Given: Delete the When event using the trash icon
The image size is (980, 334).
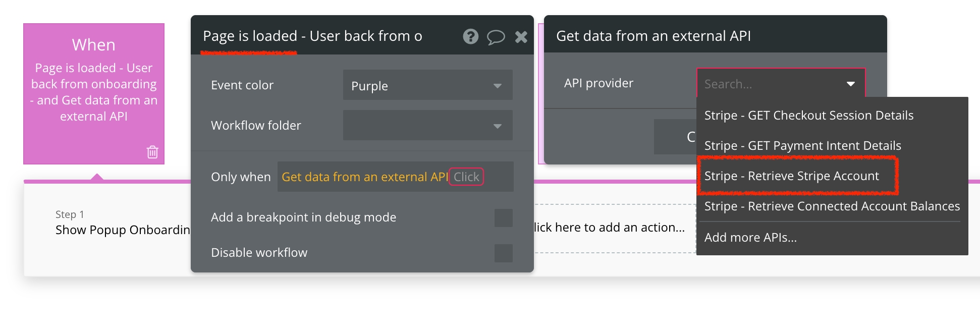Looking at the screenshot, I should (153, 152).
